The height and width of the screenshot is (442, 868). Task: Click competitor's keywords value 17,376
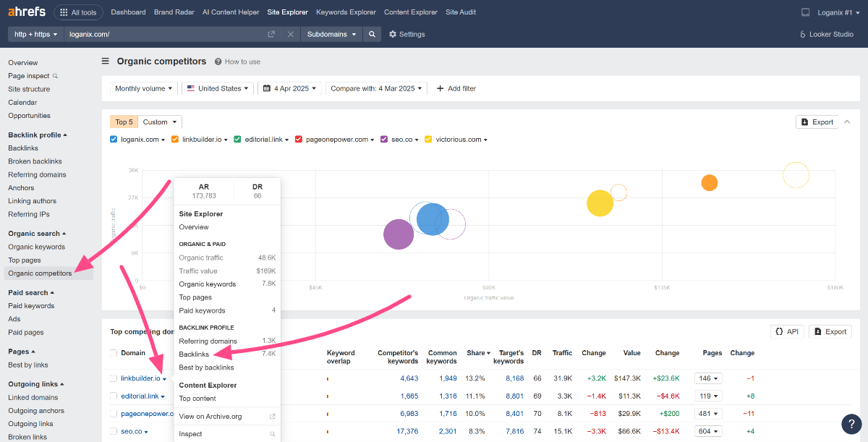[407, 432]
